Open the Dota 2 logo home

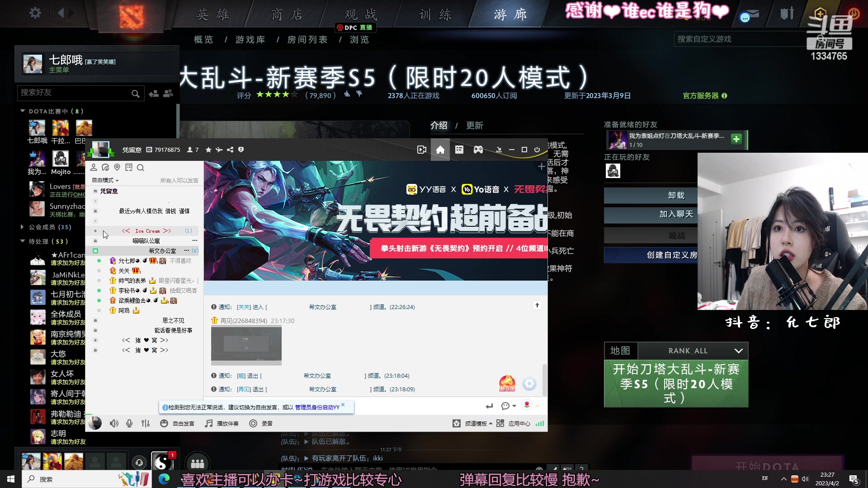coord(131,16)
